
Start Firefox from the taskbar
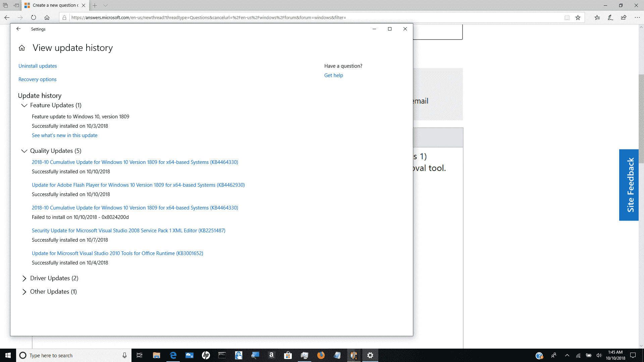pyautogui.click(x=321, y=355)
